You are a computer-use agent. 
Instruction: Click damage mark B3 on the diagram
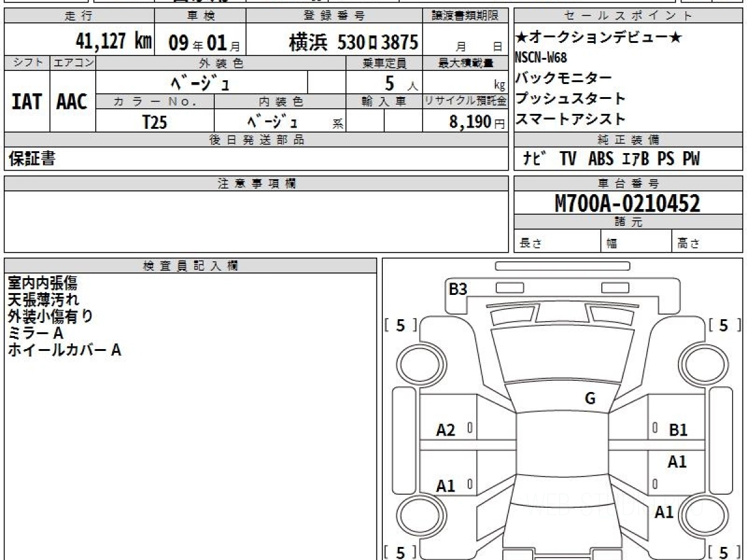[x=458, y=289]
